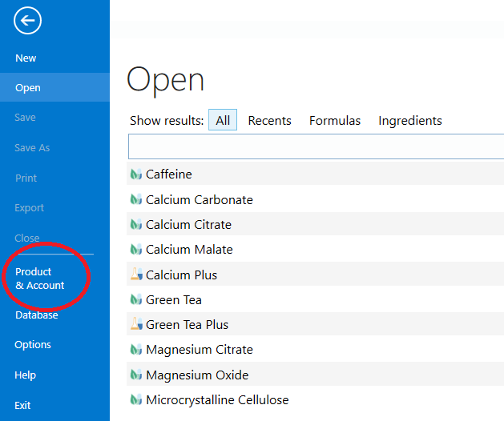Choose New in the sidebar menu
This screenshot has width=504, height=421.
[26, 58]
